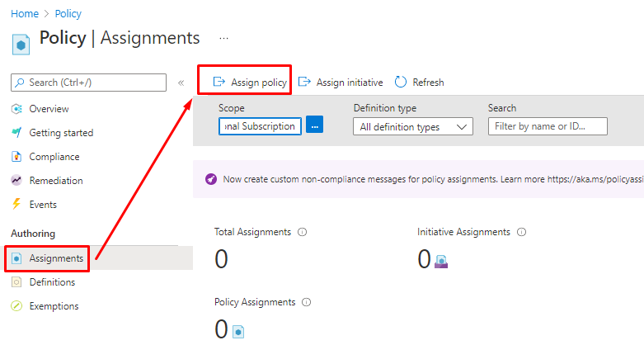The height and width of the screenshot is (345, 644).
Task: Select Assignments under Authoring
Action: 56,258
